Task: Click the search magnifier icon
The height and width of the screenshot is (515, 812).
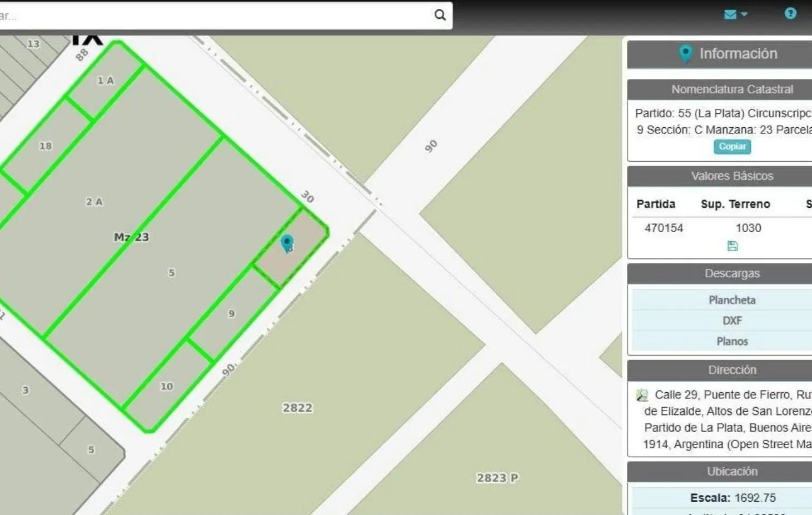Action: tap(440, 15)
